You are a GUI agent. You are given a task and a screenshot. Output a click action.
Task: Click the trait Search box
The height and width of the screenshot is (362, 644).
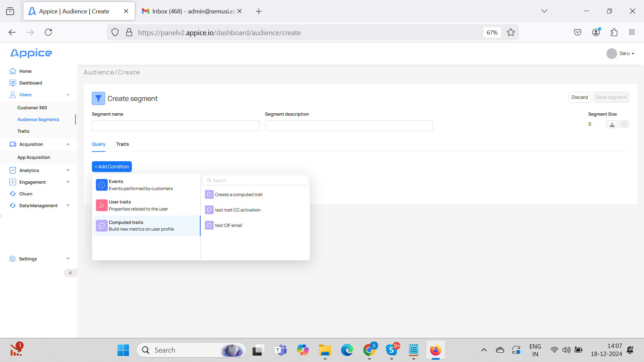(x=255, y=180)
